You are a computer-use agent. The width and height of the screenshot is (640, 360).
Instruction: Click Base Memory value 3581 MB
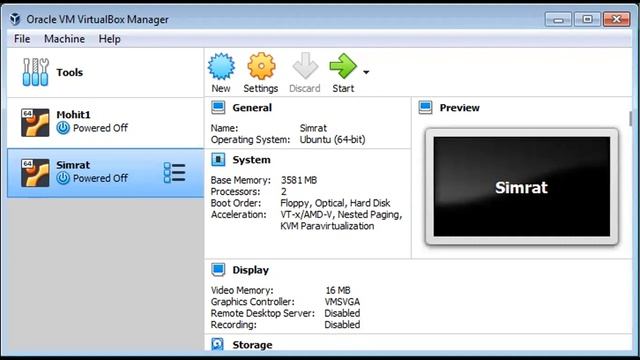[299, 180]
